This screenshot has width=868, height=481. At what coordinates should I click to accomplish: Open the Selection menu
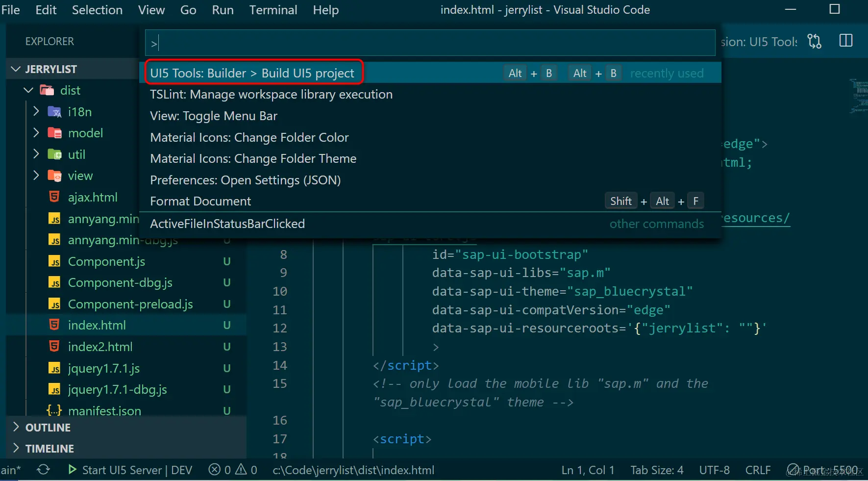pos(97,10)
